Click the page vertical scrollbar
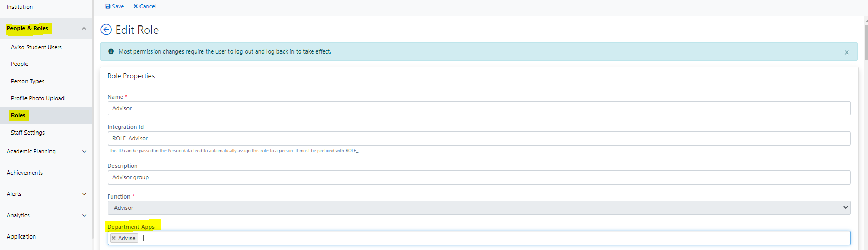The width and height of the screenshot is (868, 250). (x=866, y=42)
